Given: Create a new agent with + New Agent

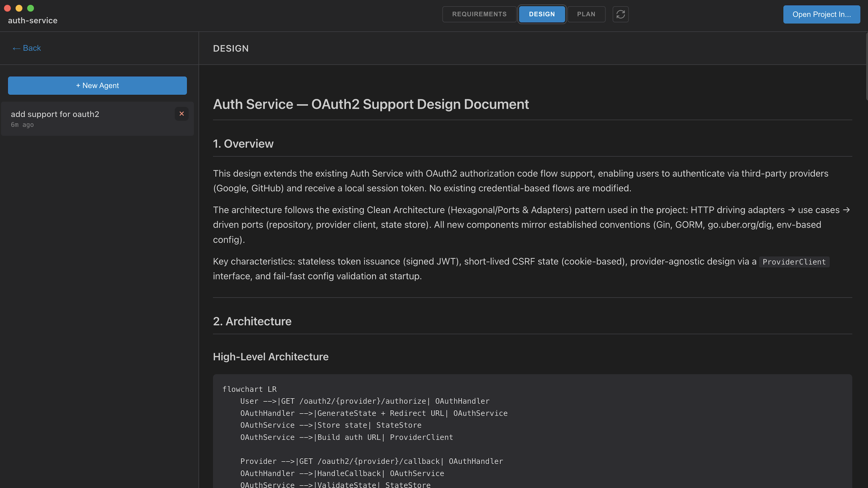Looking at the screenshot, I should pos(97,85).
